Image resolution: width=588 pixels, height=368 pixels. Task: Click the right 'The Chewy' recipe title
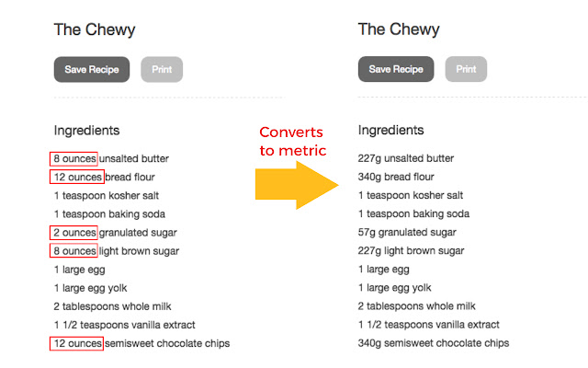399,29
